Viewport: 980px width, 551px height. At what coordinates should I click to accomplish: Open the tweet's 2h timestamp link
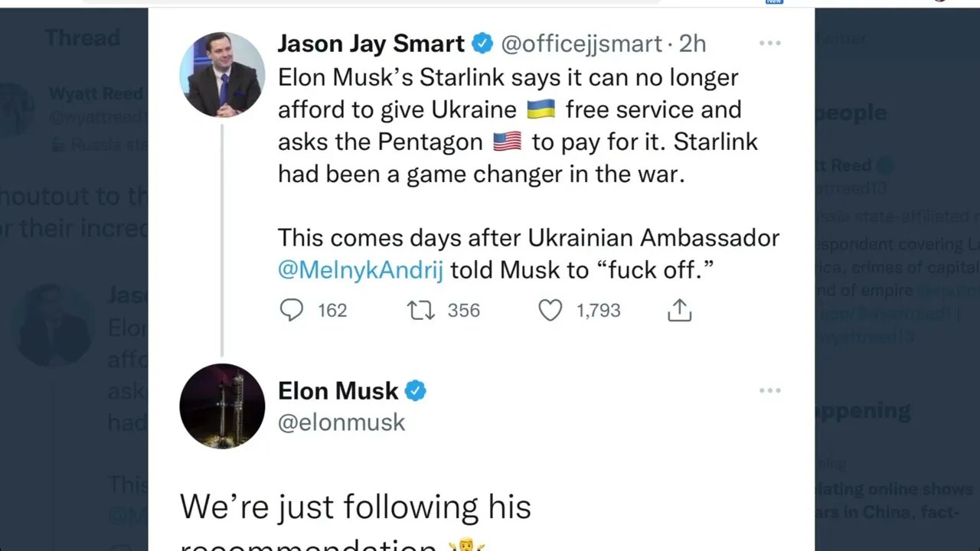(692, 44)
